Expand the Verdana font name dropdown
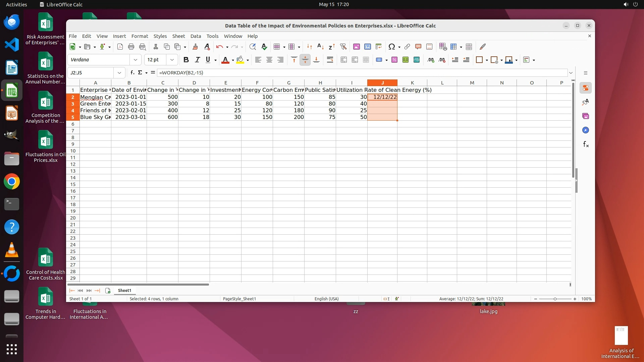The width and height of the screenshot is (644, 362). point(136,60)
